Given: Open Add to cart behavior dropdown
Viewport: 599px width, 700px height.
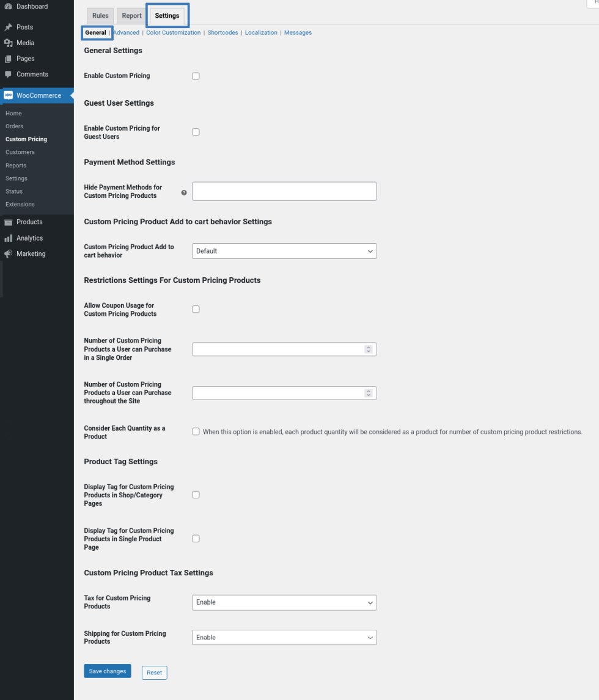Looking at the screenshot, I should point(284,251).
